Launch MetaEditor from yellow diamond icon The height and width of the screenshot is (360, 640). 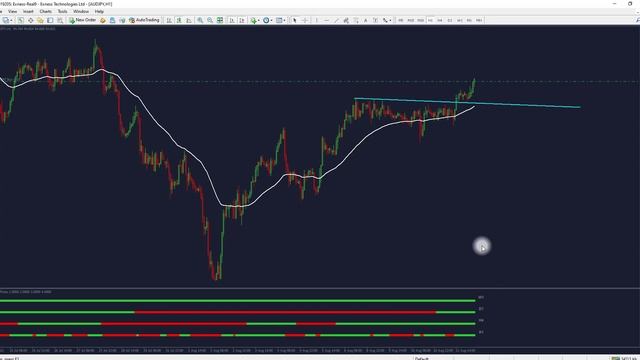coord(103,20)
